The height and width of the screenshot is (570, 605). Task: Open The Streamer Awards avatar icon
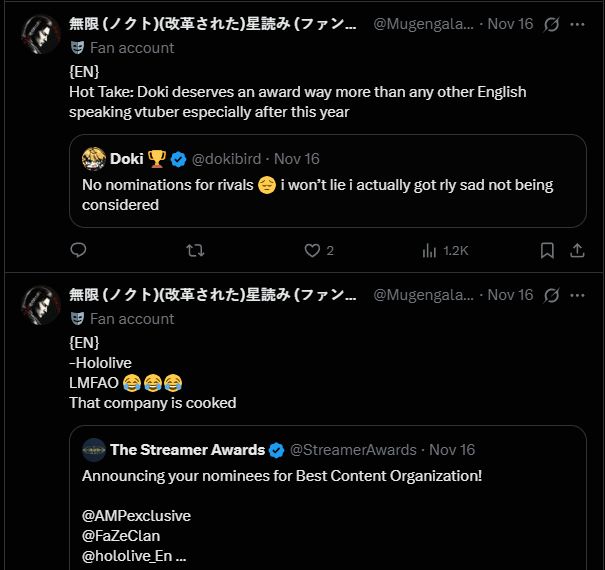94,449
